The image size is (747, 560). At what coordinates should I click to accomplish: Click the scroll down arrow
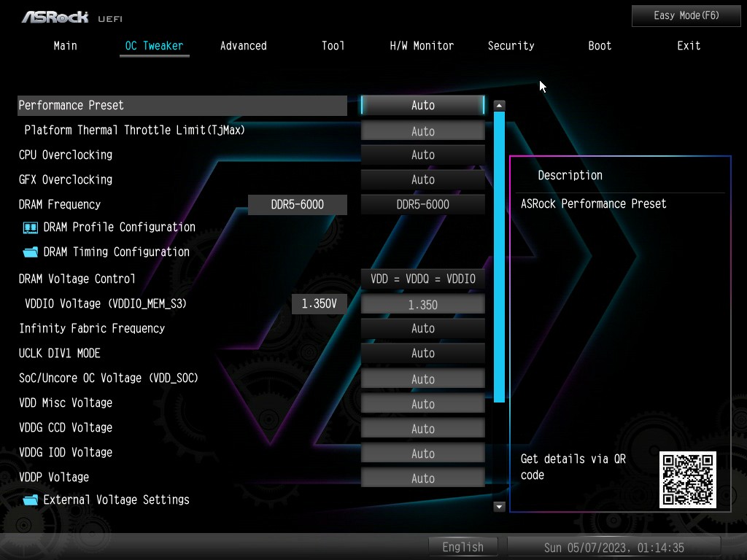point(499,506)
